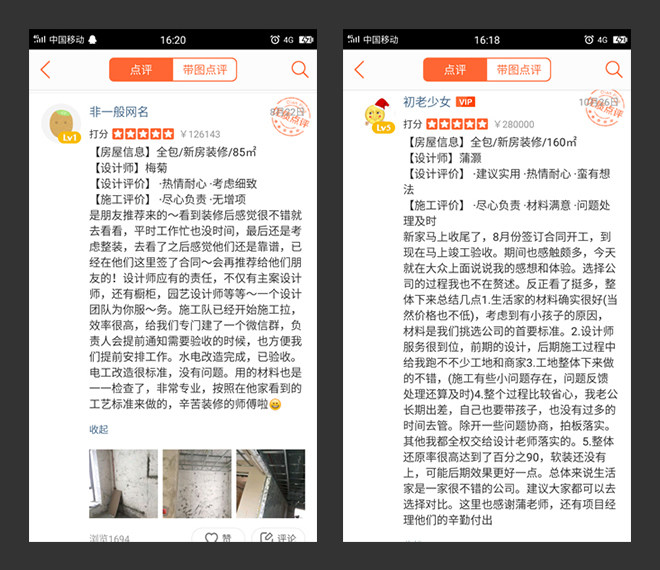Tap price ¥280000 in right review

coord(514,124)
